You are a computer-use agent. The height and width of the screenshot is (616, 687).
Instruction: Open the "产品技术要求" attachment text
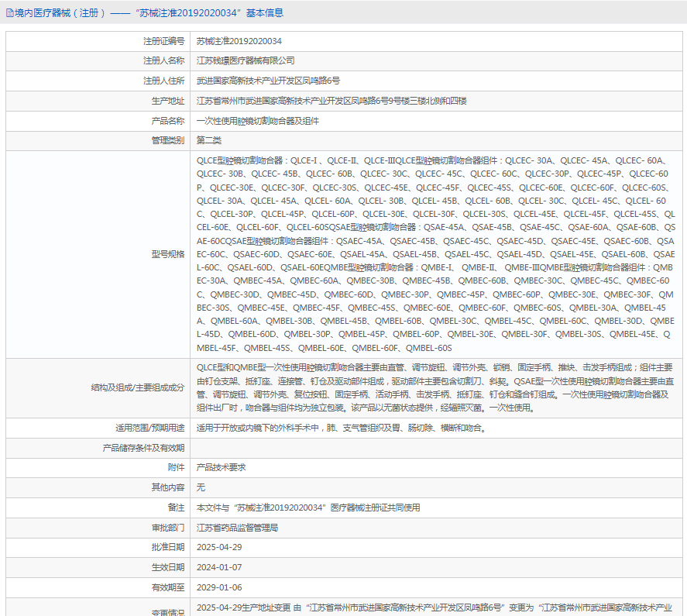click(x=221, y=468)
